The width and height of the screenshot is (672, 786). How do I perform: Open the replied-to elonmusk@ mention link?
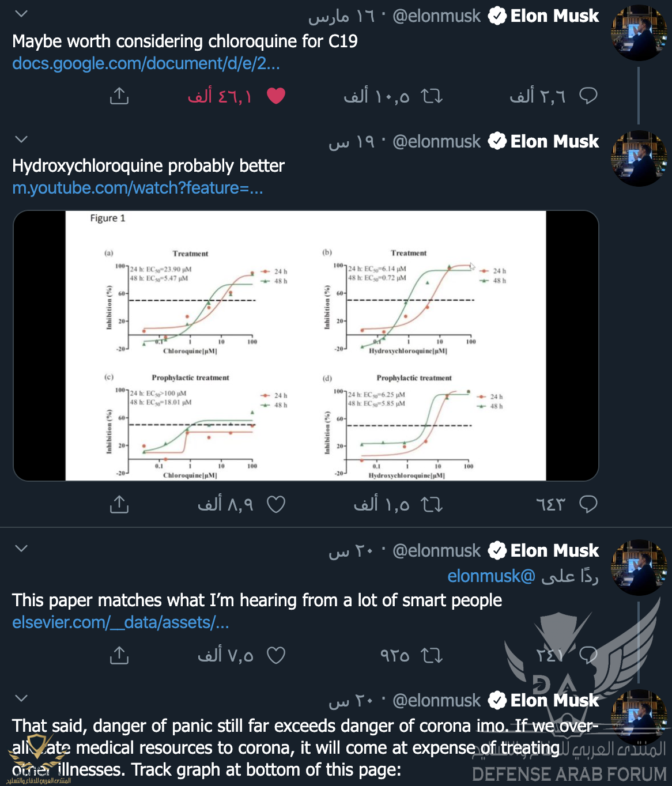click(x=491, y=576)
